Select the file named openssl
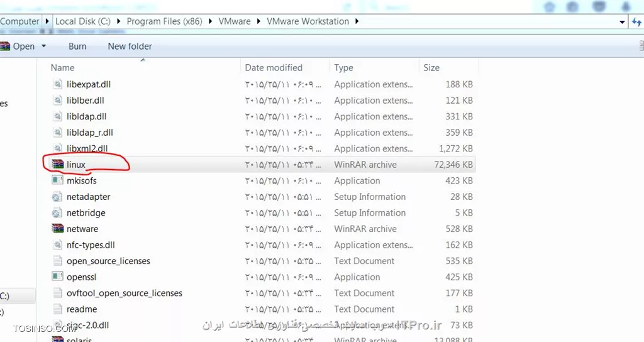The image size is (644, 342). click(81, 277)
